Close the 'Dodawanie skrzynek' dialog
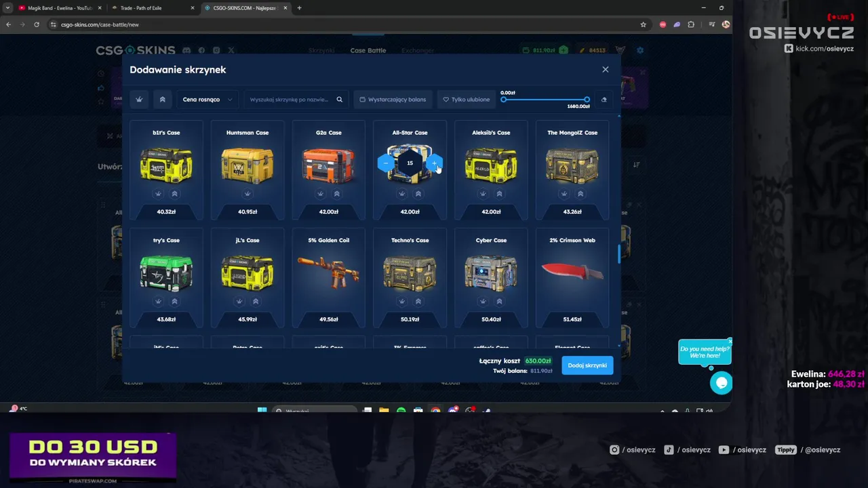The image size is (868, 488). [x=606, y=69]
